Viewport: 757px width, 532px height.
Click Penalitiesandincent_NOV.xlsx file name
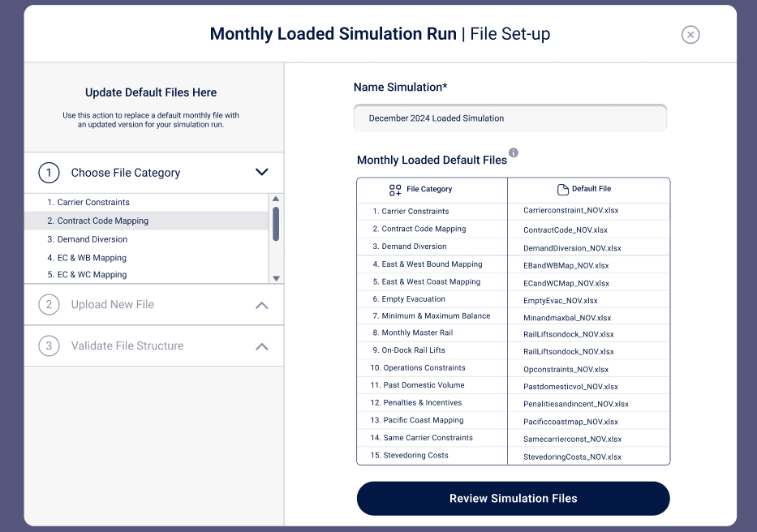[x=576, y=404]
